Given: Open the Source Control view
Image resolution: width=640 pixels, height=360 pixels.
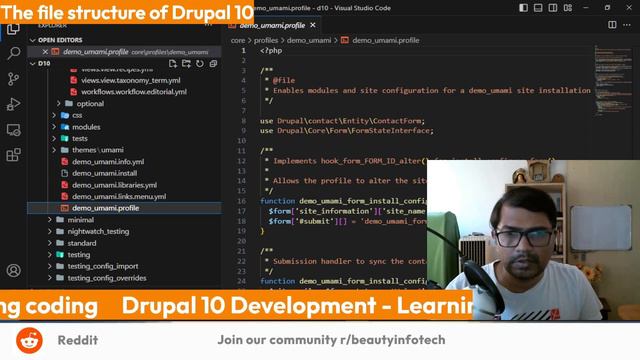Looking at the screenshot, I should click(13, 79).
